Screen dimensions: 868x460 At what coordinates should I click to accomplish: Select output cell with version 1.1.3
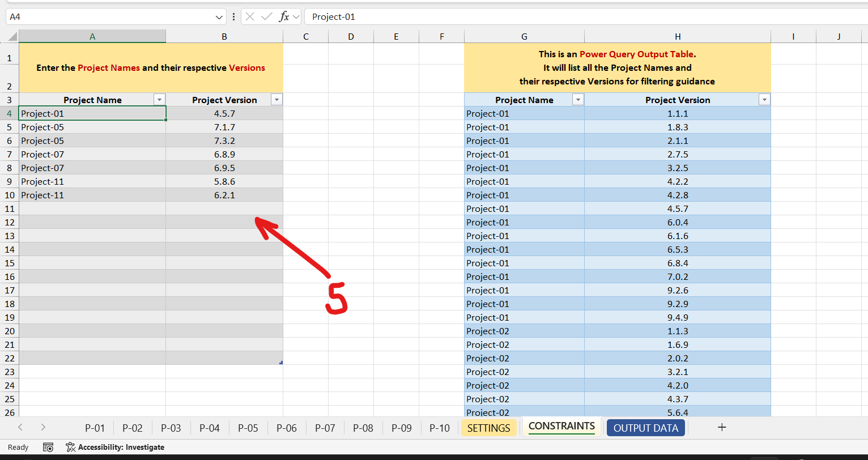pyautogui.click(x=678, y=331)
